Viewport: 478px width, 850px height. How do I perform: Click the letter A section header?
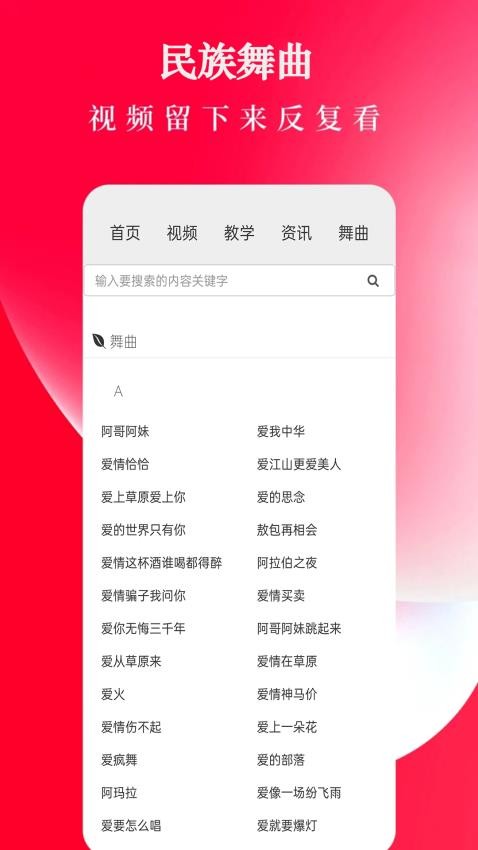(118, 391)
